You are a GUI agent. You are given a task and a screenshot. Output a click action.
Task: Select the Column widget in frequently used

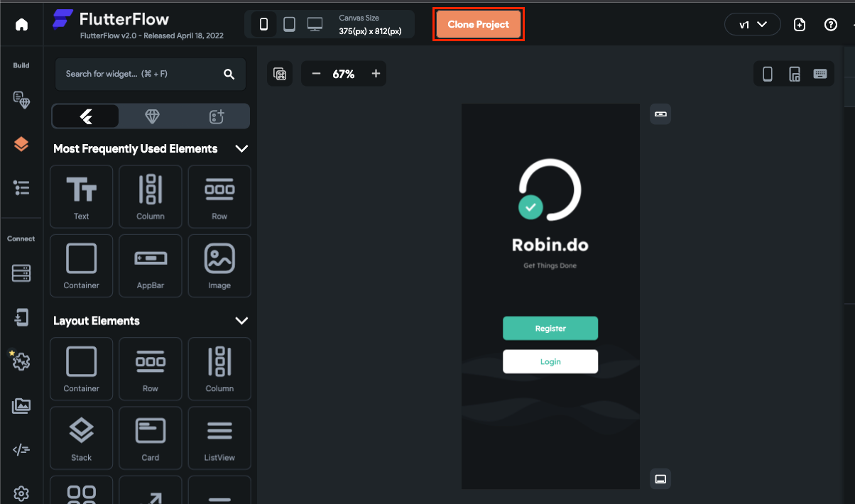point(151,196)
